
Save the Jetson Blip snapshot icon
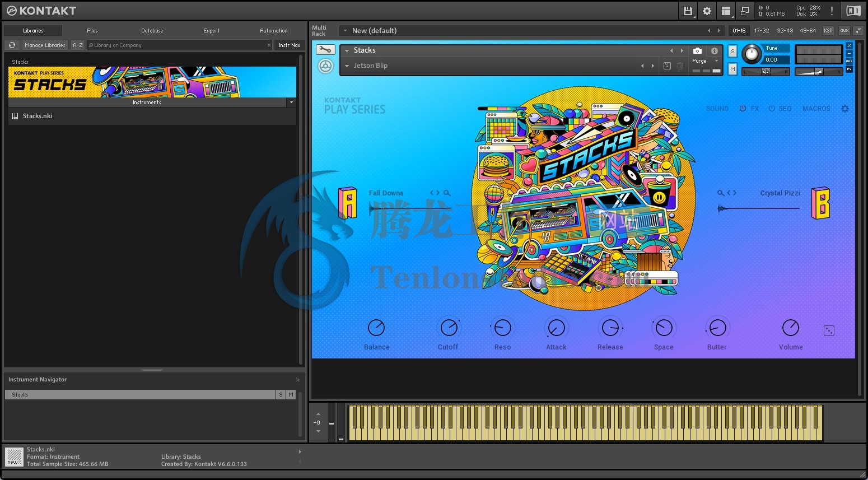coord(667,66)
